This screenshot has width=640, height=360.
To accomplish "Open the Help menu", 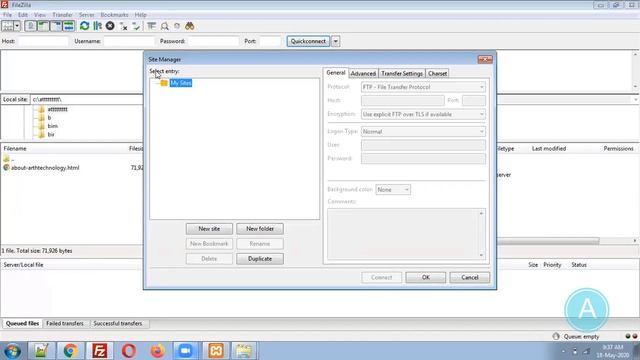I will (140, 15).
